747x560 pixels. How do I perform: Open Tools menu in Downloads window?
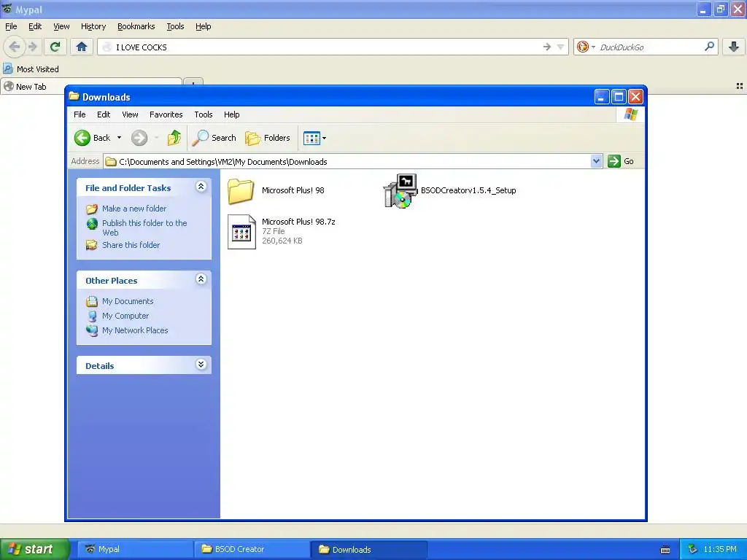click(x=203, y=114)
